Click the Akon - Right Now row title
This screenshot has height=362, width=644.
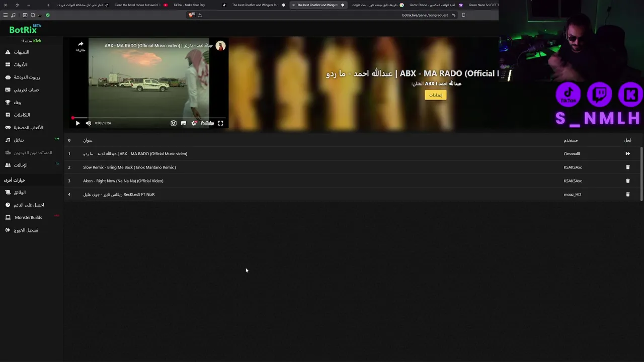click(123, 181)
